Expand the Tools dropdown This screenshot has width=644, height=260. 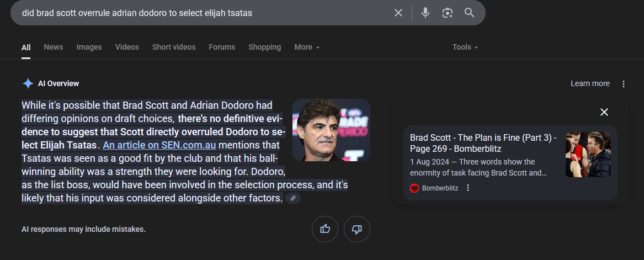click(465, 47)
